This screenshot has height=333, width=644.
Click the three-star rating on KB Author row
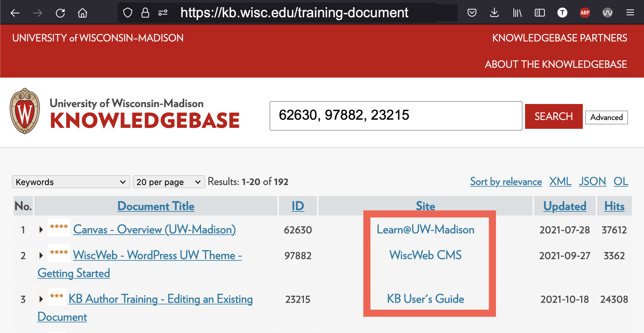pos(57,297)
